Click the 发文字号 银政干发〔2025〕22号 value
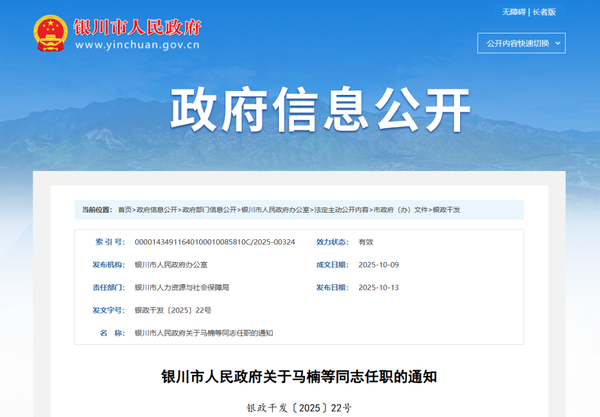600x417 pixels. 173,310
